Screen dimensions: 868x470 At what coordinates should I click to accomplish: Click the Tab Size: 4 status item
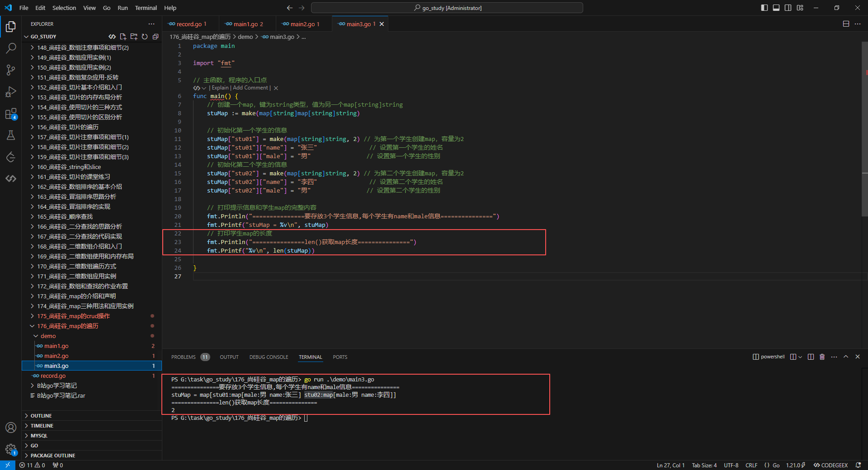pyautogui.click(x=704, y=465)
